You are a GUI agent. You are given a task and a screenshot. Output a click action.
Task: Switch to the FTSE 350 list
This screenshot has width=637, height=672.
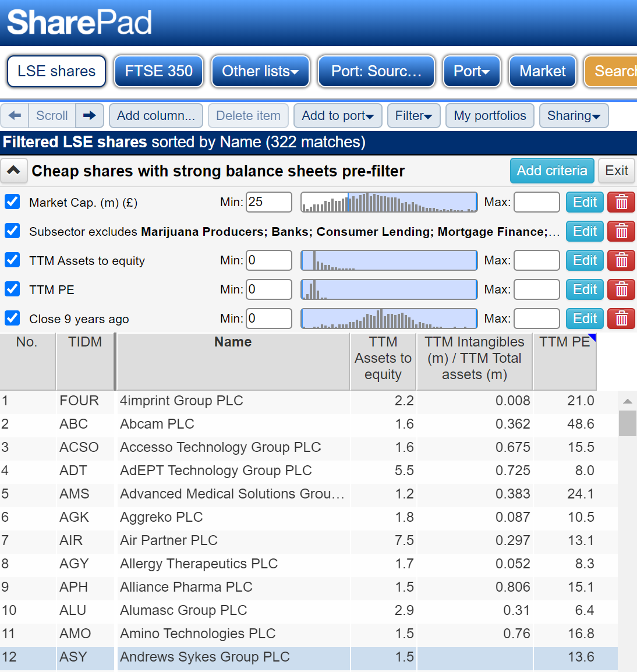coord(158,71)
